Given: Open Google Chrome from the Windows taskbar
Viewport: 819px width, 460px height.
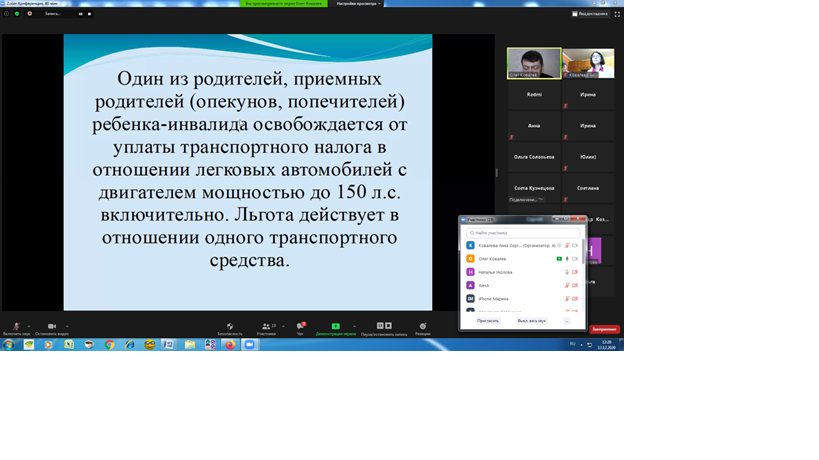Looking at the screenshot, I should click(x=110, y=345).
